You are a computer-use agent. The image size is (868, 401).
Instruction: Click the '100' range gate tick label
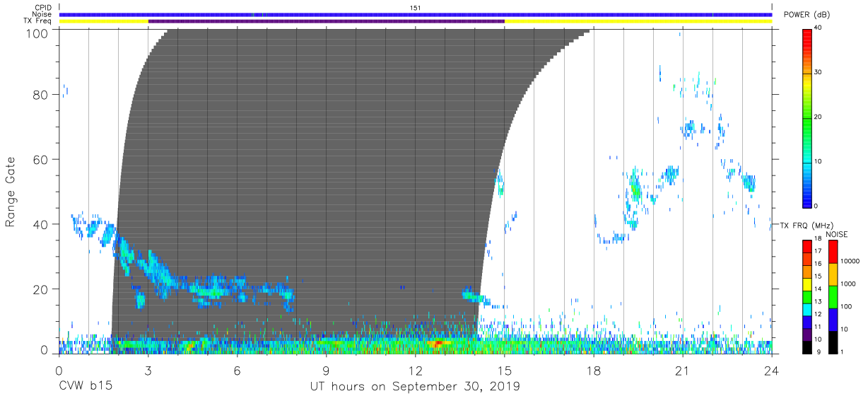click(38, 33)
